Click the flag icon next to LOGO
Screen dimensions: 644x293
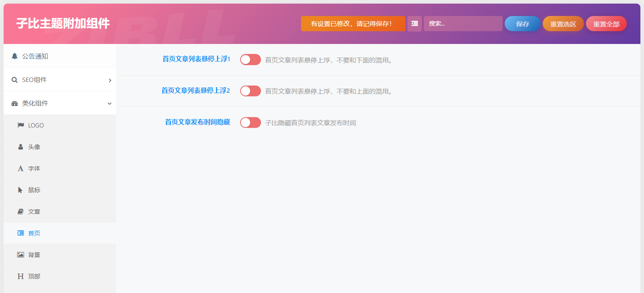pos(21,125)
